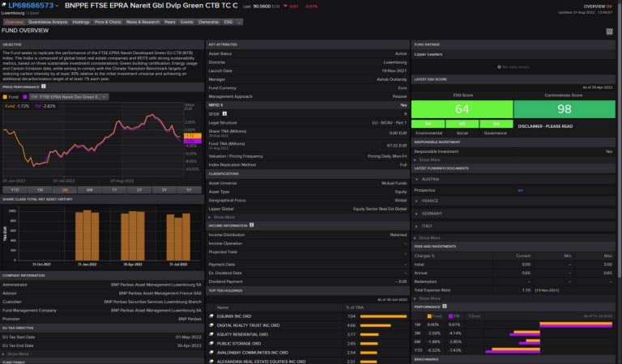
Task: Click the export icon beside Fund Overview
Action: coord(609,32)
